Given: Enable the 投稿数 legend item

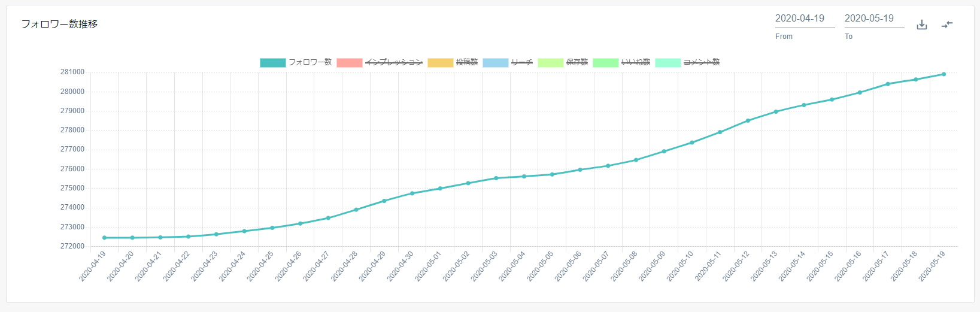Looking at the screenshot, I should pyautogui.click(x=466, y=62).
